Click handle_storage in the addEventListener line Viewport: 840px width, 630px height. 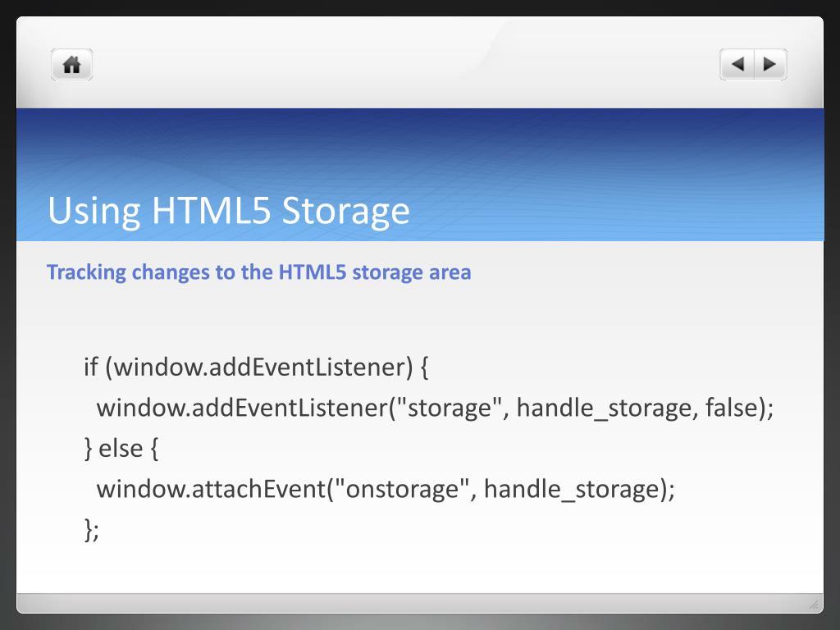[x=605, y=408]
